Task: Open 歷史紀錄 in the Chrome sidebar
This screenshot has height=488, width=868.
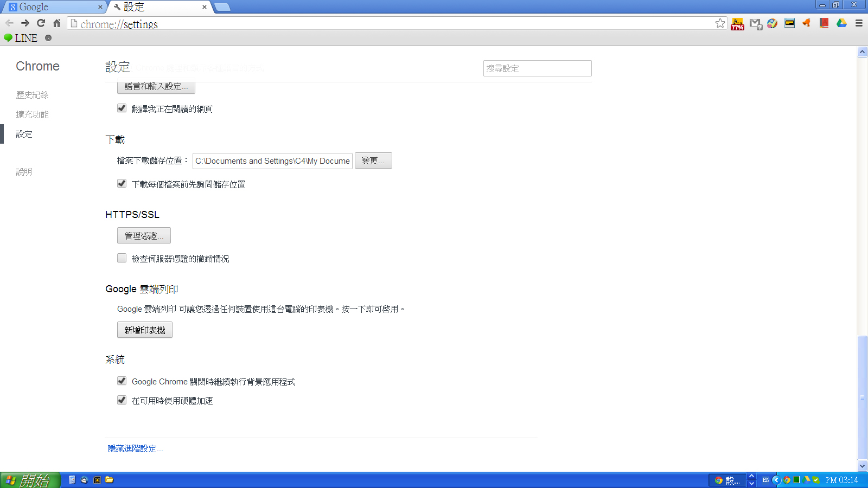Action: click(33, 95)
